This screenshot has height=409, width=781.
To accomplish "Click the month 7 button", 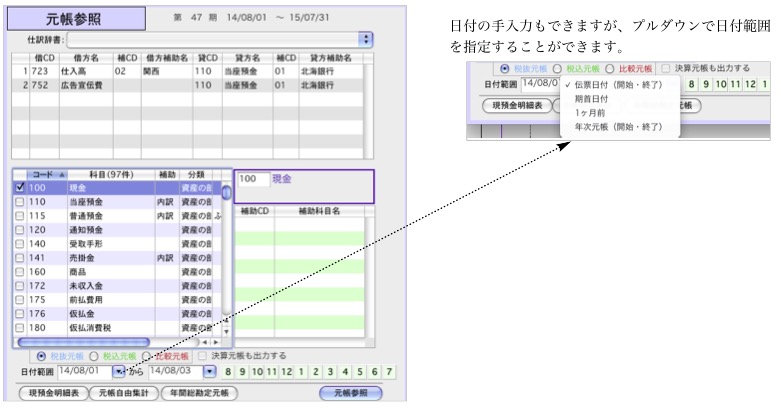I will point(389,372).
